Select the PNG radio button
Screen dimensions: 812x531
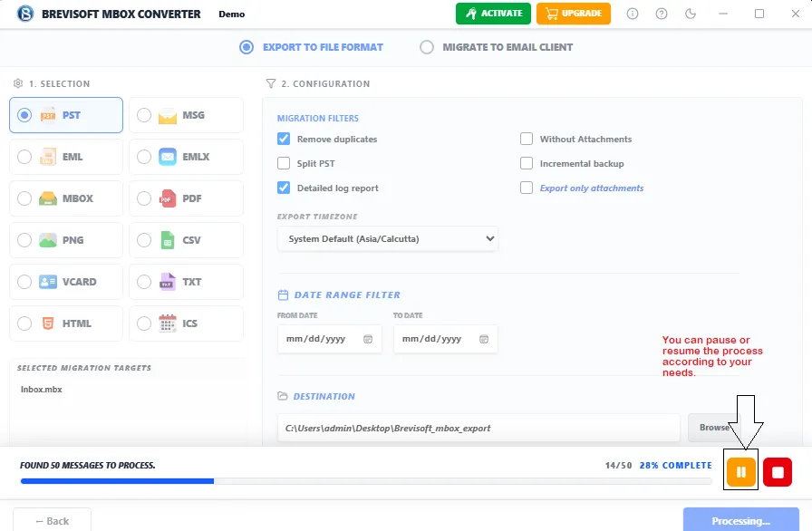[24, 240]
